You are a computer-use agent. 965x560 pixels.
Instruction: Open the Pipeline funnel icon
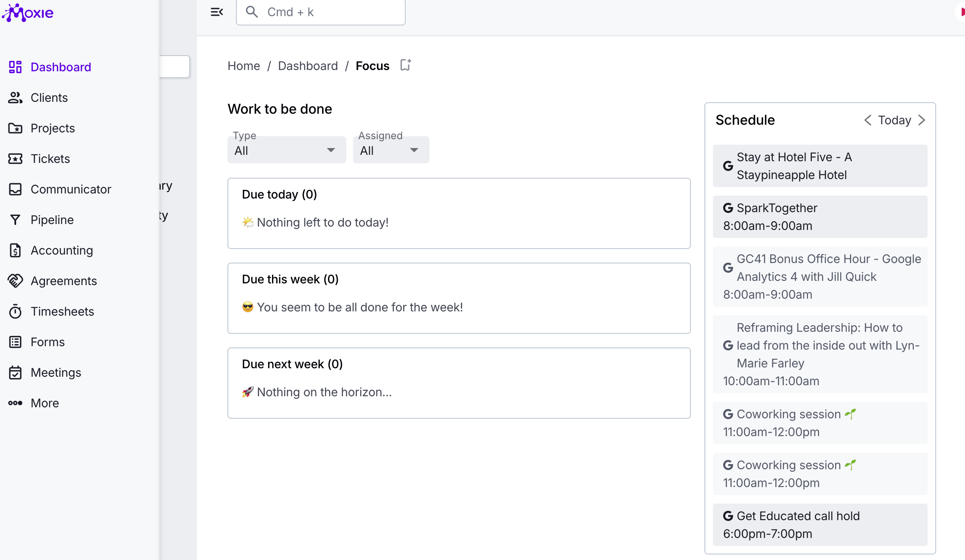click(15, 220)
